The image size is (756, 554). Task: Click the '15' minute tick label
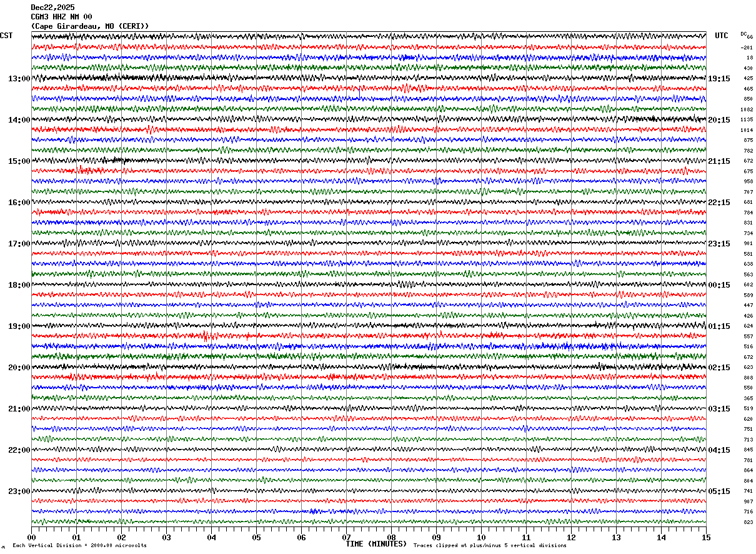706,537
